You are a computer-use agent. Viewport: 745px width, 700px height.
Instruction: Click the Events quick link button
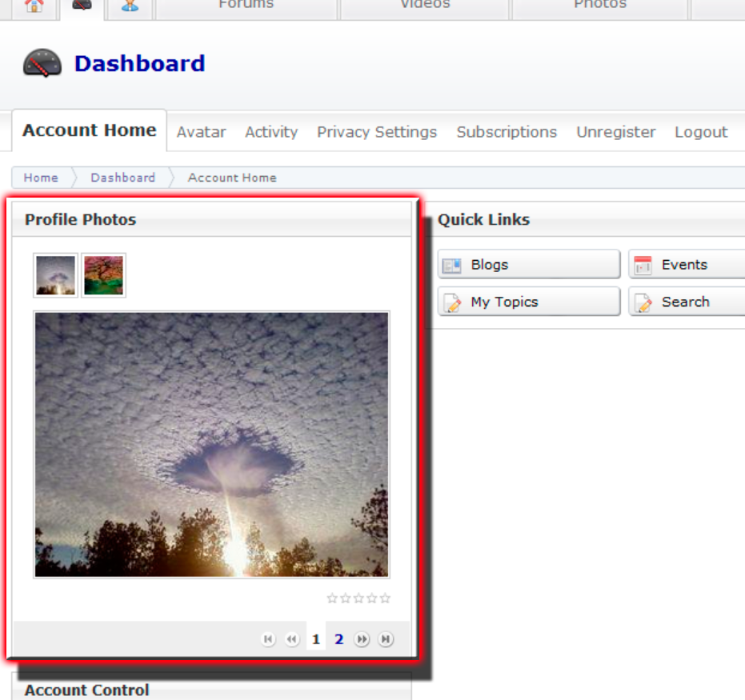pyautogui.click(x=686, y=265)
